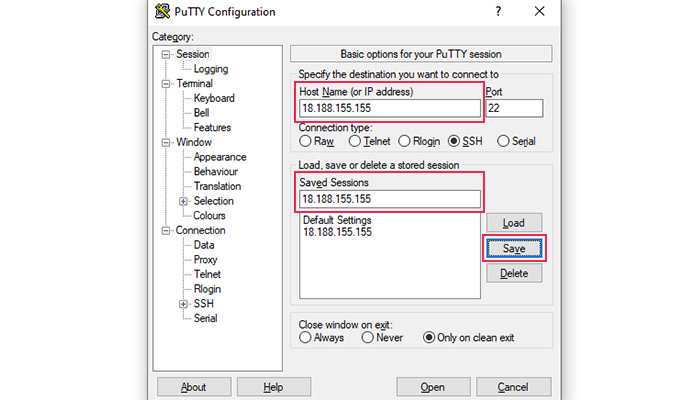Click the PuTTY icon in the title bar

(x=162, y=11)
